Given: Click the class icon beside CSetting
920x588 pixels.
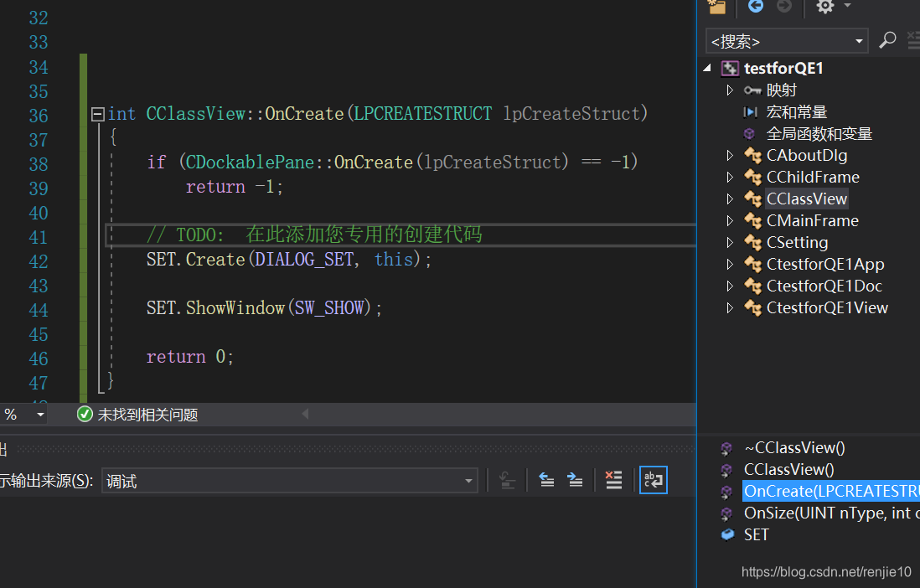Looking at the screenshot, I should pos(752,242).
